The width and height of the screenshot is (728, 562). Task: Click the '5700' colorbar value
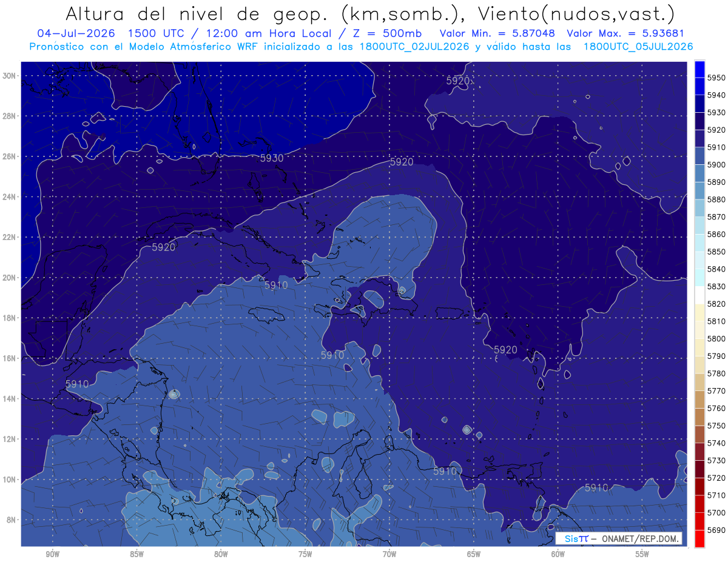[x=716, y=513]
